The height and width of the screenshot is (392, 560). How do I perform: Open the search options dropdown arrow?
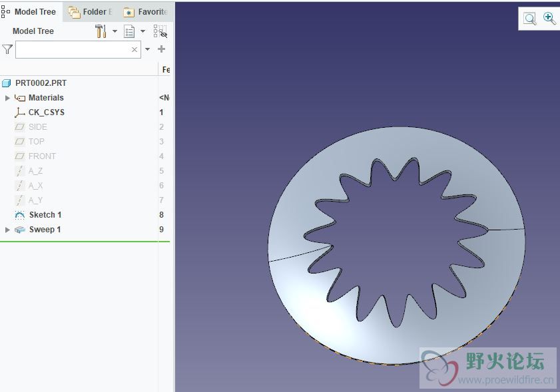tap(147, 49)
